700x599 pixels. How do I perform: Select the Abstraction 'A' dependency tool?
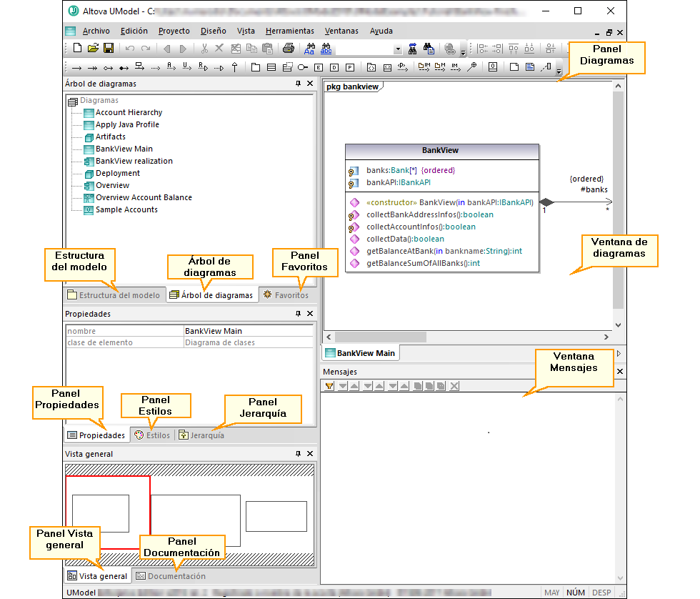coord(171,67)
